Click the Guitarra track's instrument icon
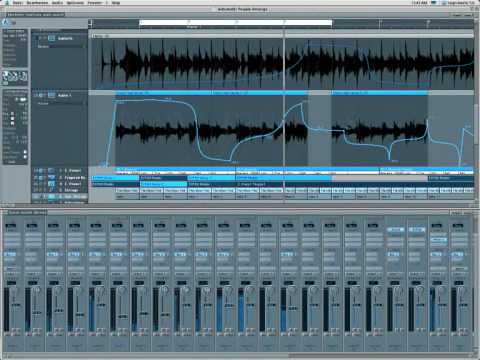480x360 pixels. [52, 38]
